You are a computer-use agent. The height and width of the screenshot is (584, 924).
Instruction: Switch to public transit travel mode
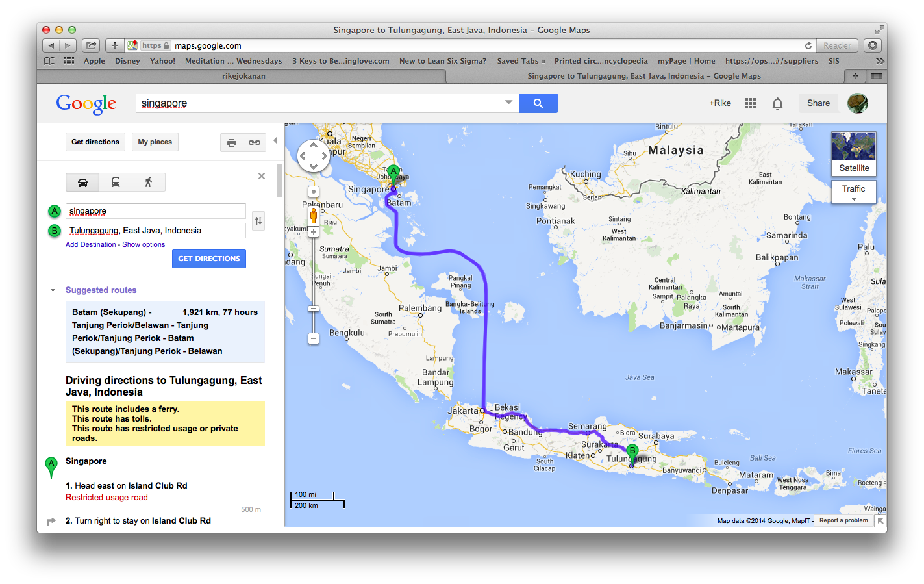pyautogui.click(x=116, y=183)
